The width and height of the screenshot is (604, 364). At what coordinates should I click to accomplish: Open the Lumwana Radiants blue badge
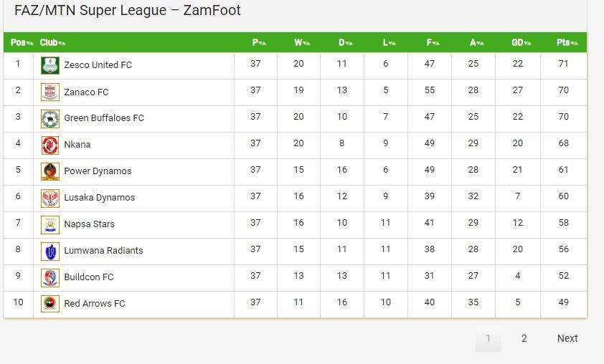point(50,252)
